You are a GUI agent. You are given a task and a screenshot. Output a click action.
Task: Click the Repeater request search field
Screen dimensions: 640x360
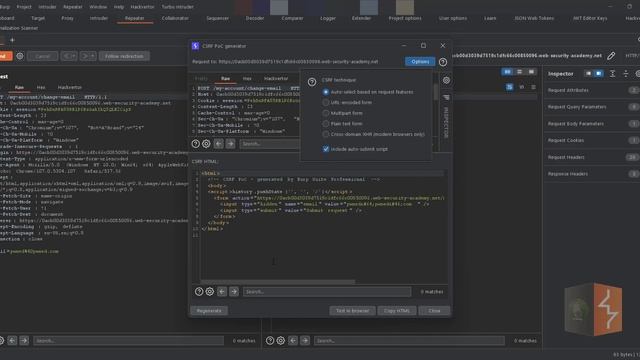coord(129,340)
